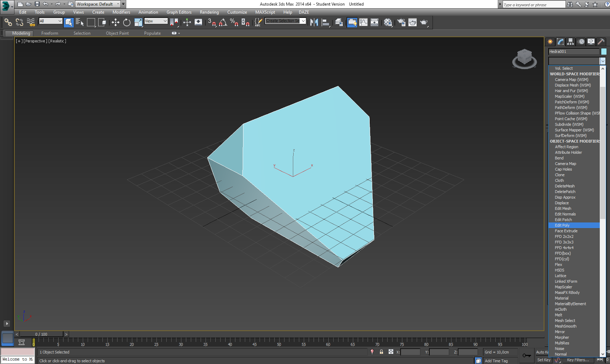This screenshot has width=610, height=364.
Task: Open the Workspace: Default dropdown
Action: coord(98,4)
